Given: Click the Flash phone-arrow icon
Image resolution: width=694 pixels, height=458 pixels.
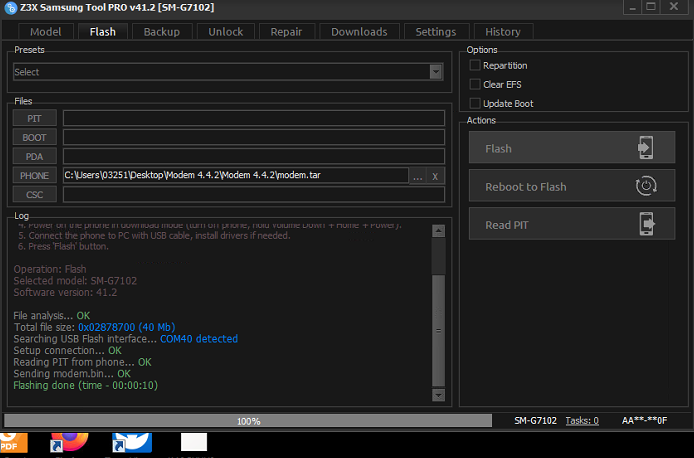Looking at the screenshot, I should [x=645, y=147].
